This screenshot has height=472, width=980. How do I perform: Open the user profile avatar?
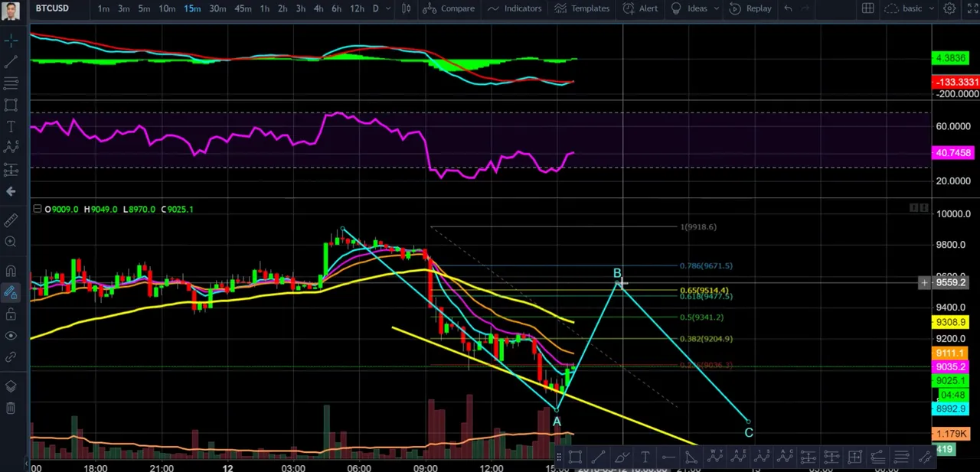pyautogui.click(x=11, y=10)
